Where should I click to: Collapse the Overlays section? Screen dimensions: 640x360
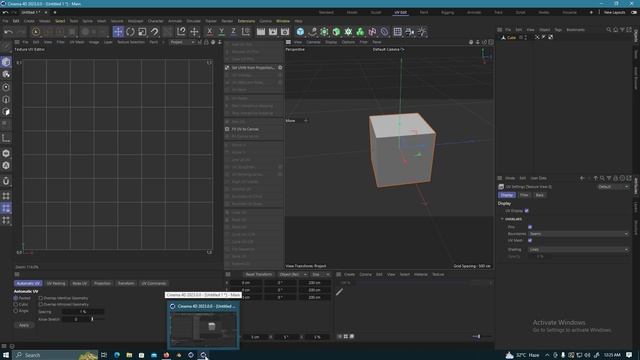tap(502, 219)
